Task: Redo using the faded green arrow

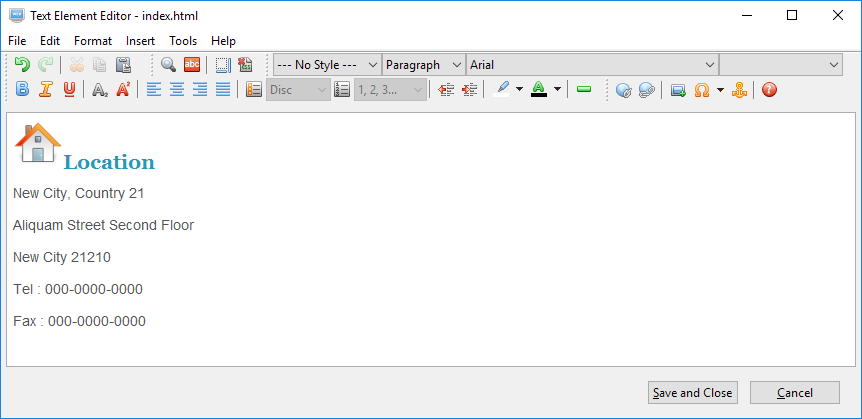Action: (45, 65)
